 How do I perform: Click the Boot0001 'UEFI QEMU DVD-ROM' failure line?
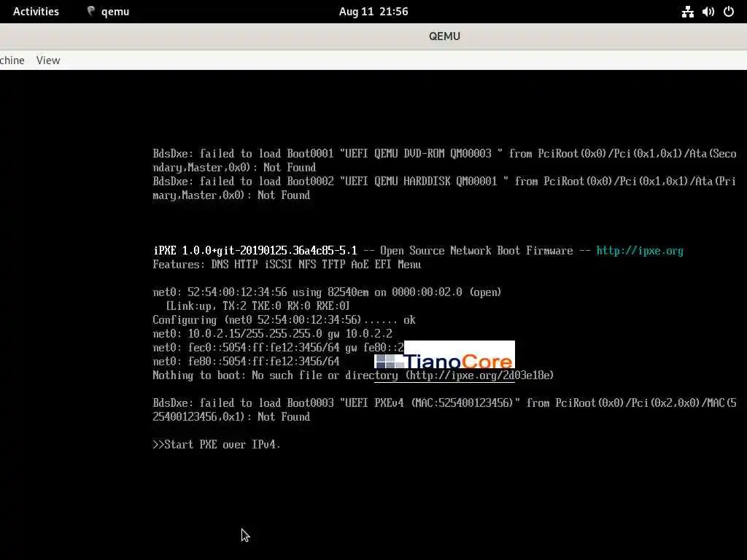[444, 160]
